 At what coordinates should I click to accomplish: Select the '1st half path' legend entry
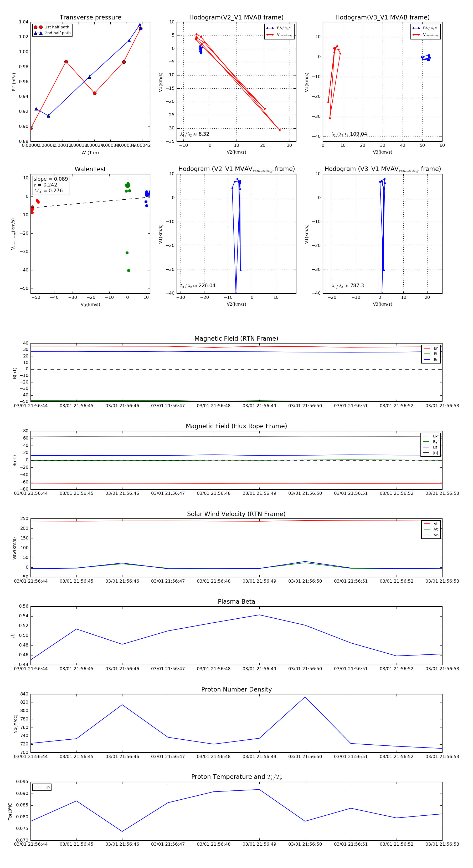pos(52,27)
